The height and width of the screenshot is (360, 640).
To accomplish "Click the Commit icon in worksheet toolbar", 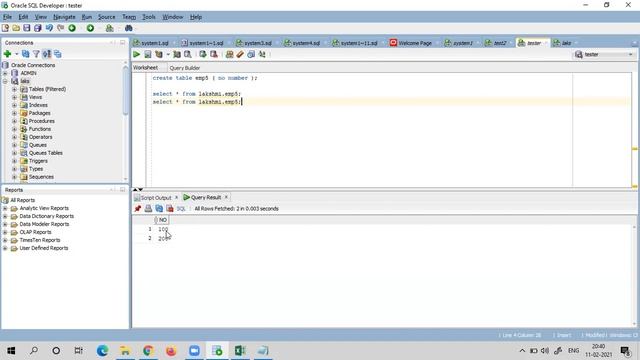I will point(202,54).
